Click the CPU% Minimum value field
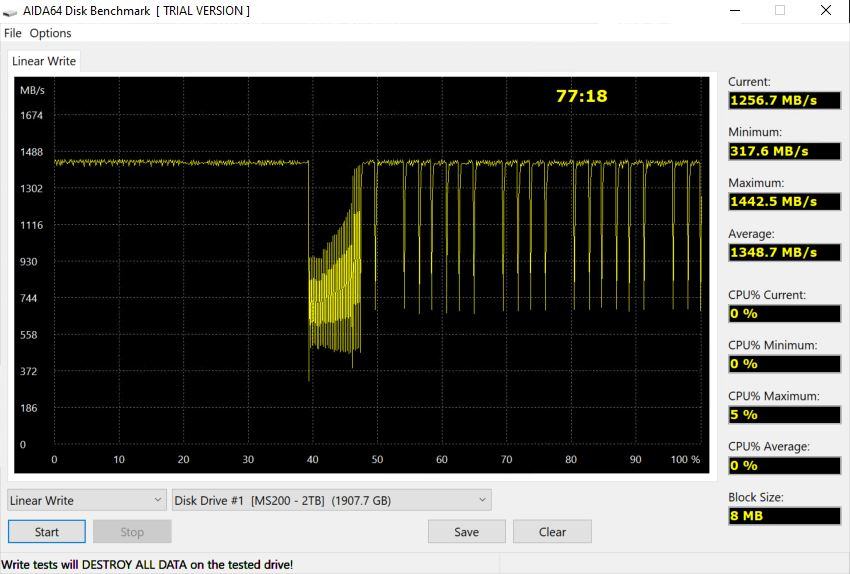 784,364
